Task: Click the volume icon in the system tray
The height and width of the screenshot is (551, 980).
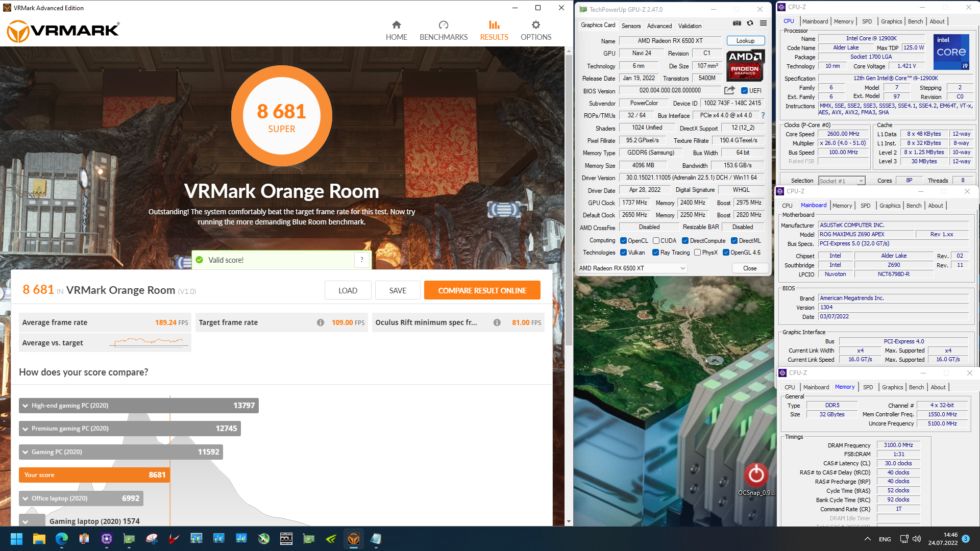Action: point(917,539)
